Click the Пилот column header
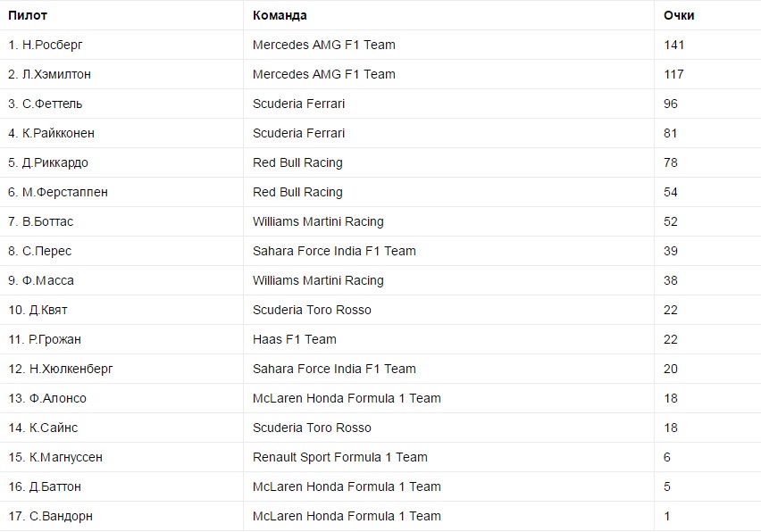761x532 pixels. pos(28,15)
